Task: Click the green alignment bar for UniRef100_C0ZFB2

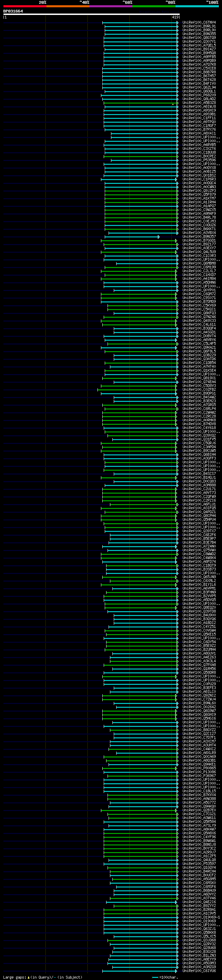Action: point(137,390)
